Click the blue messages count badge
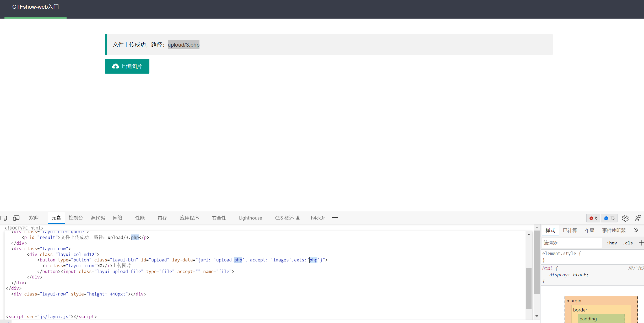The image size is (644, 323). (x=609, y=218)
